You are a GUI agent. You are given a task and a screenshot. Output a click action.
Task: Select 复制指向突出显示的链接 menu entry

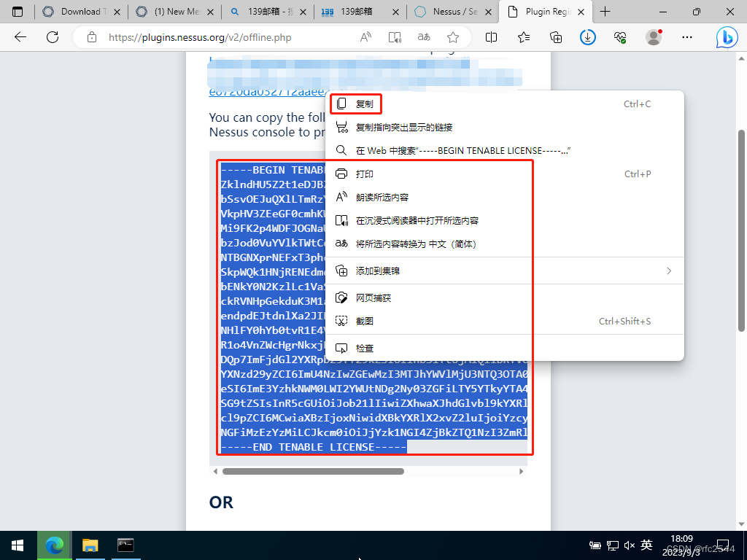pyautogui.click(x=505, y=127)
